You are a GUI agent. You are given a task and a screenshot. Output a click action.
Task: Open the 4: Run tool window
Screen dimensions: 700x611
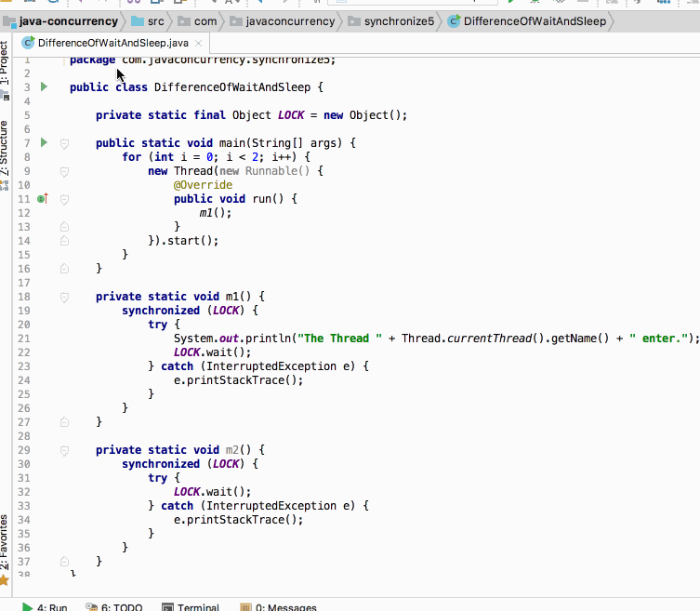[45, 607]
